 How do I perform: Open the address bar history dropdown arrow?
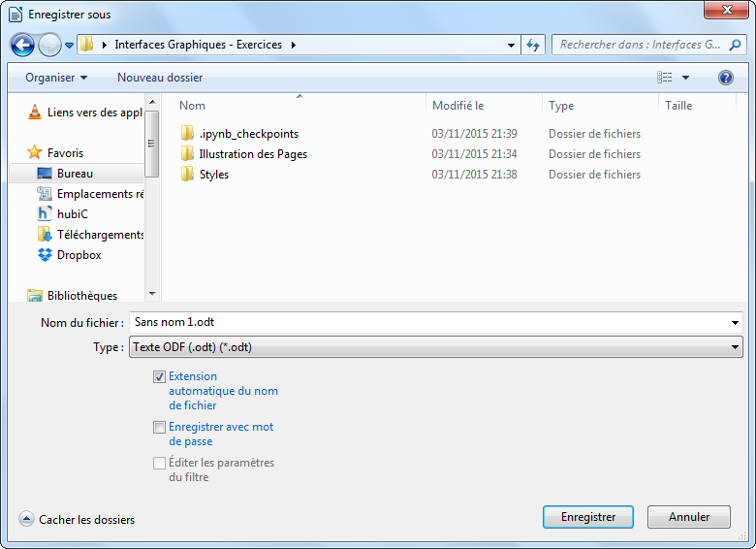512,45
